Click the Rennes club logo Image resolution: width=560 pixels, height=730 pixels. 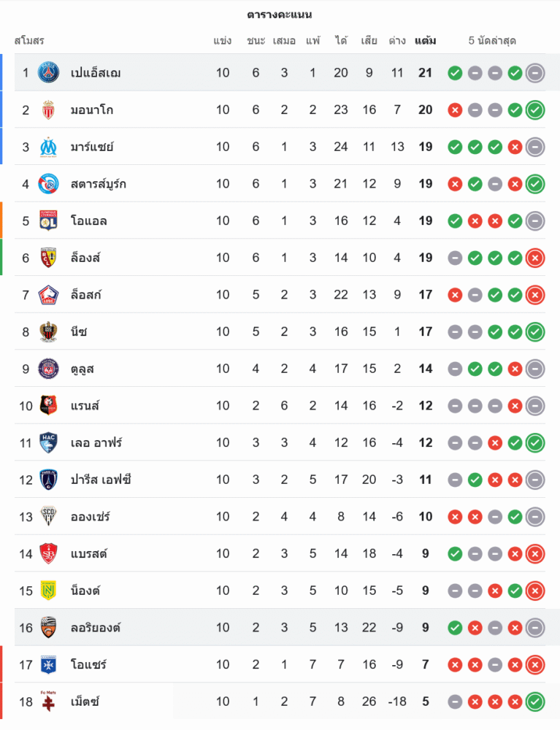pos(49,405)
